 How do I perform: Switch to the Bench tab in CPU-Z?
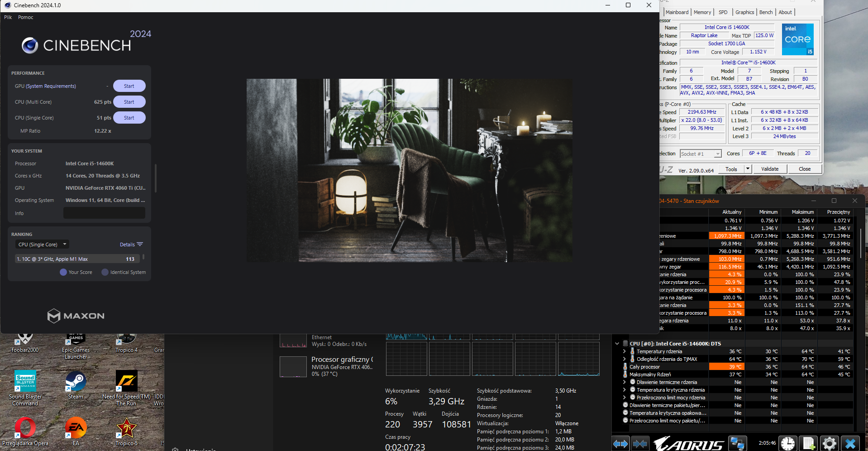(766, 12)
